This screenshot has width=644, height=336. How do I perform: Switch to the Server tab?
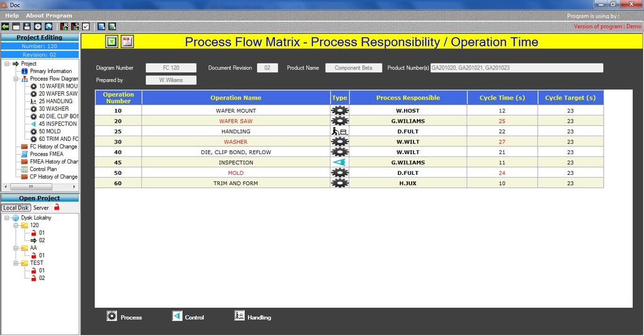click(41, 208)
